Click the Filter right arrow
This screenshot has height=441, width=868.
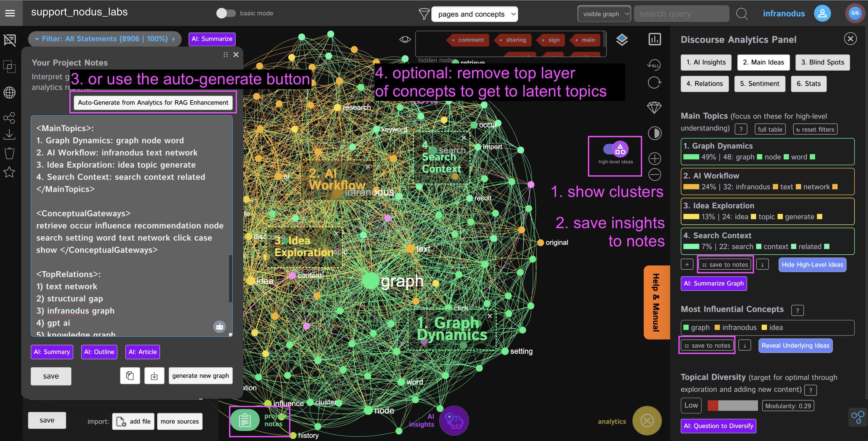tap(173, 39)
